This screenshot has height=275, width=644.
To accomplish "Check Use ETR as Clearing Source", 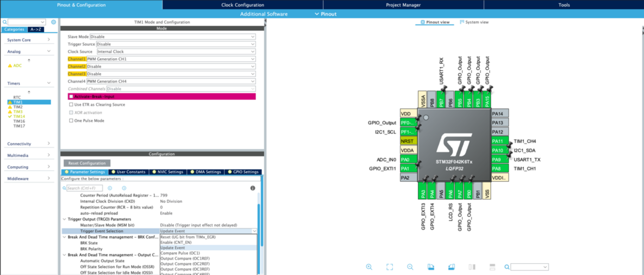I will pyautogui.click(x=71, y=104).
